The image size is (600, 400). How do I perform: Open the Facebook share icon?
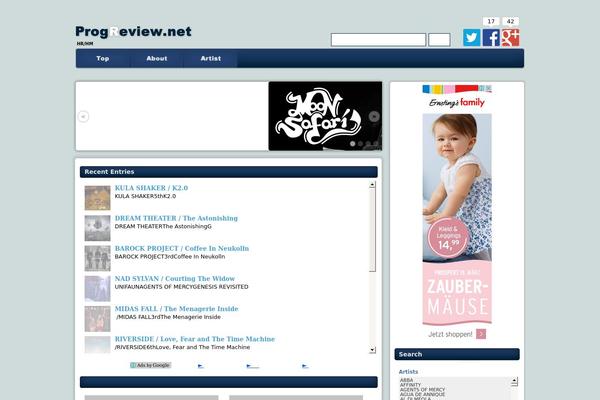pos(491,38)
